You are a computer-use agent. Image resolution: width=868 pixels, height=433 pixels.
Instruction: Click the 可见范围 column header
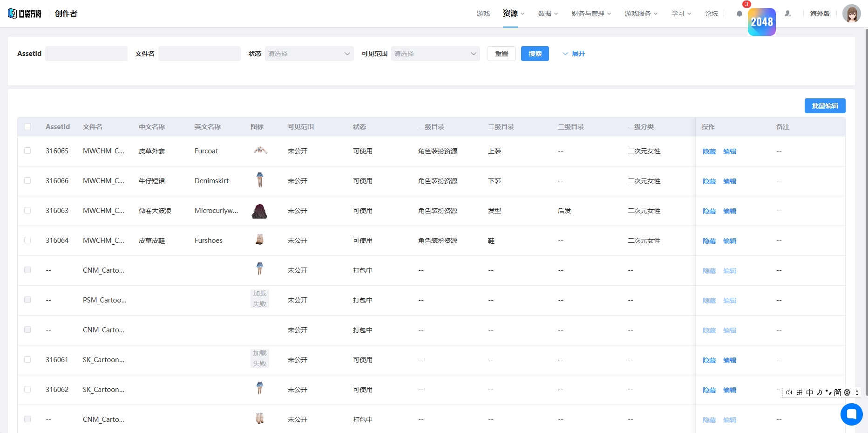[x=301, y=127]
